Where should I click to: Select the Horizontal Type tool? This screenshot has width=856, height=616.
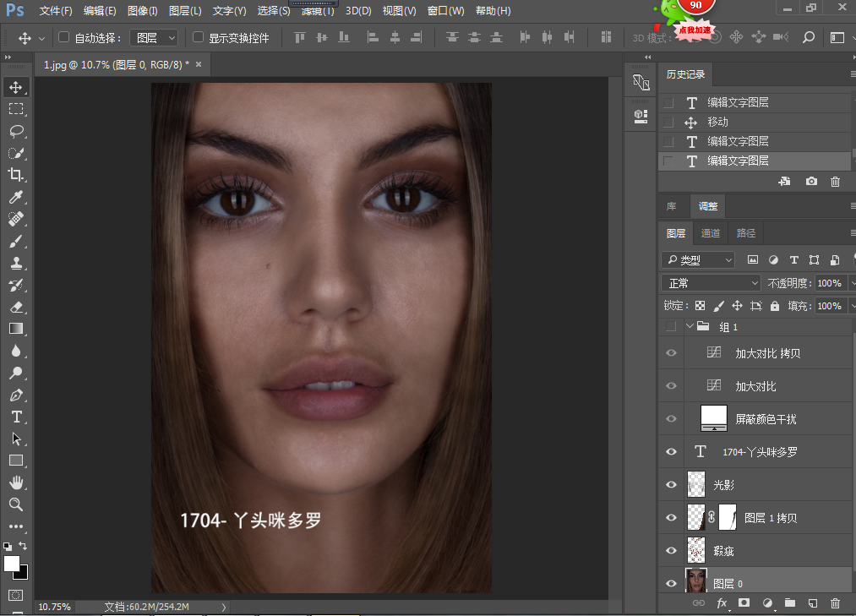pyautogui.click(x=16, y=417)
